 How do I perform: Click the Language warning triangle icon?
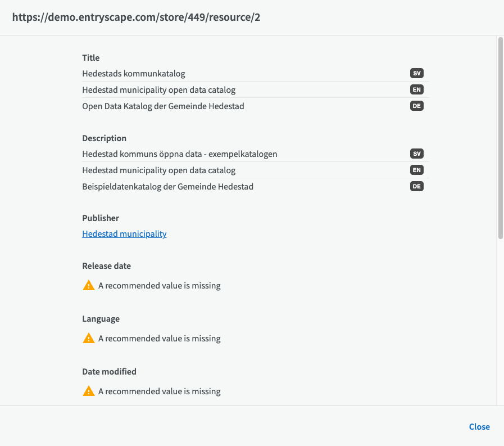click(89, 339)
